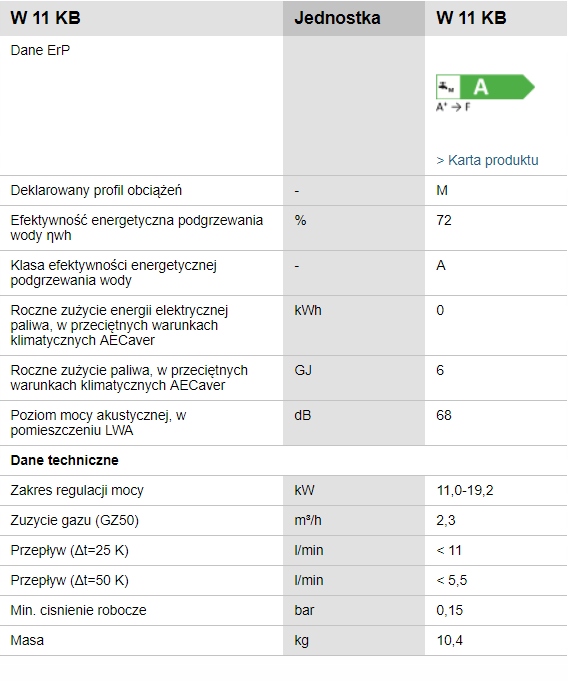Select the Przepływ (Δt=50 K) row

[284, 580]
